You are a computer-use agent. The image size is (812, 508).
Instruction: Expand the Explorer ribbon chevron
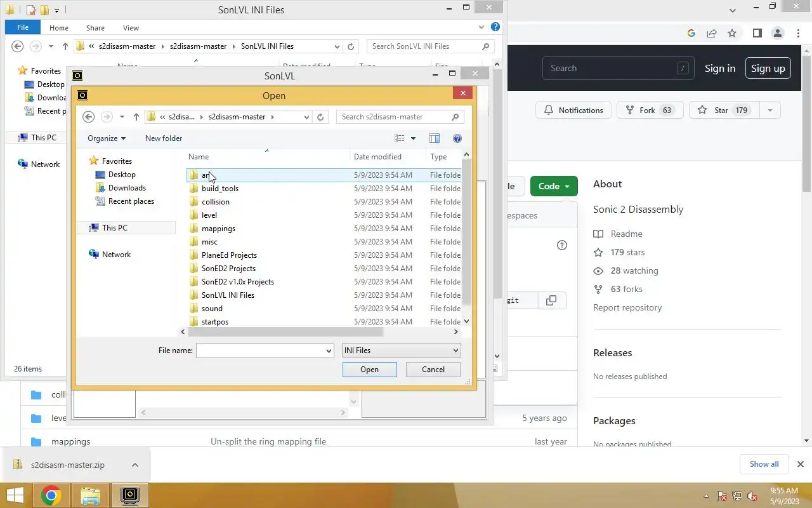[x=482, y=27]
